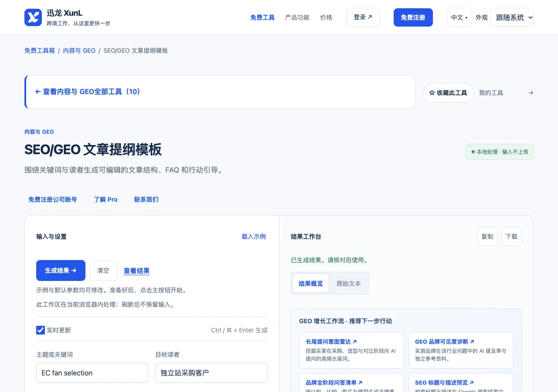
Task: Click 查看结果 link
Action: pos(137,271)
